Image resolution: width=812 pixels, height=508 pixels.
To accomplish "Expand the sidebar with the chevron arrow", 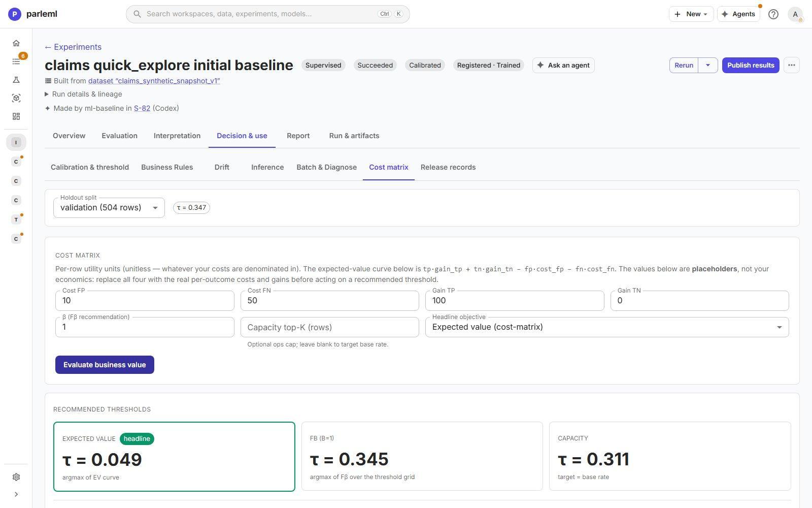I will coord(16,494).
